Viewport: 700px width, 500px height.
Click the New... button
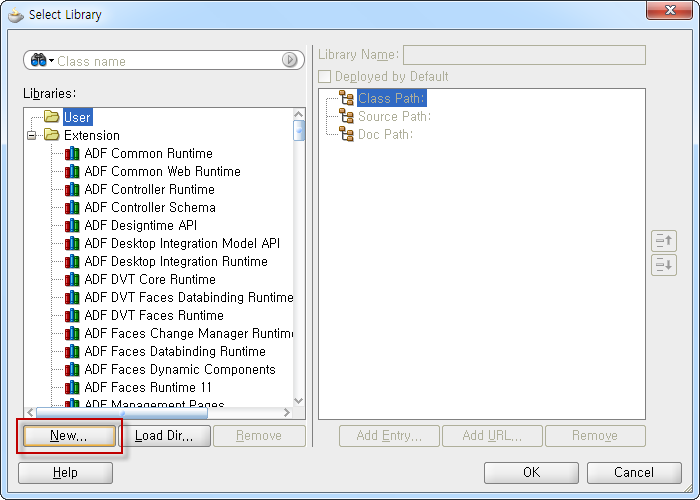tap(69, 436)
